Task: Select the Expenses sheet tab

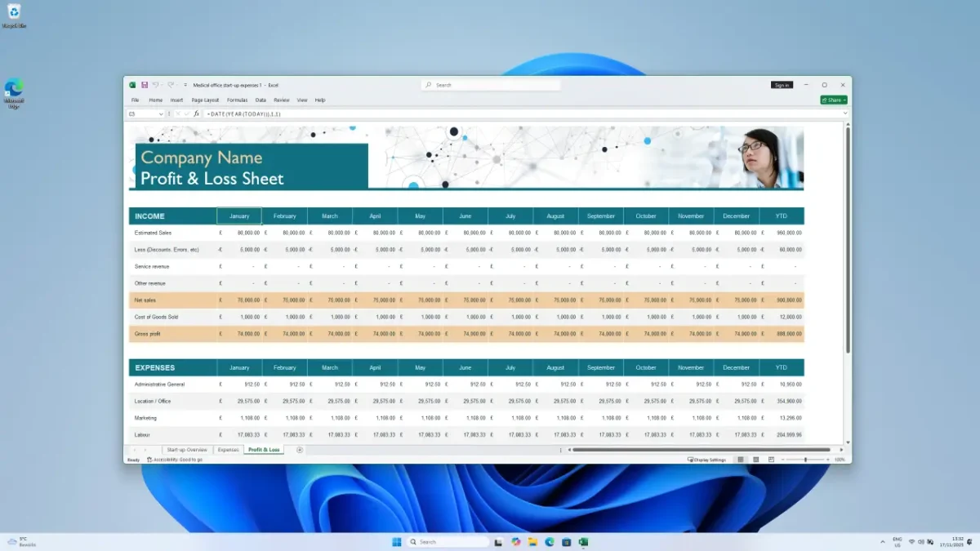Action: [228, 450]
